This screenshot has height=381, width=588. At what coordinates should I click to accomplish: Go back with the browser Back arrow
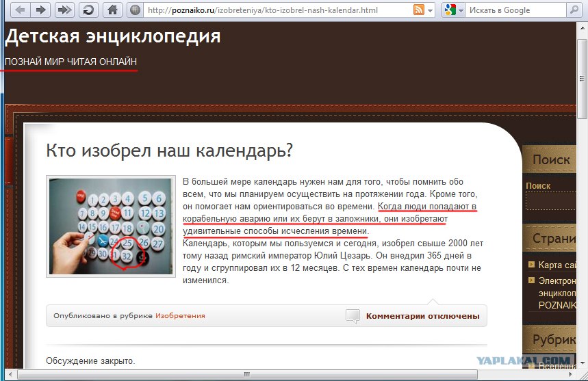pos(21,10)
